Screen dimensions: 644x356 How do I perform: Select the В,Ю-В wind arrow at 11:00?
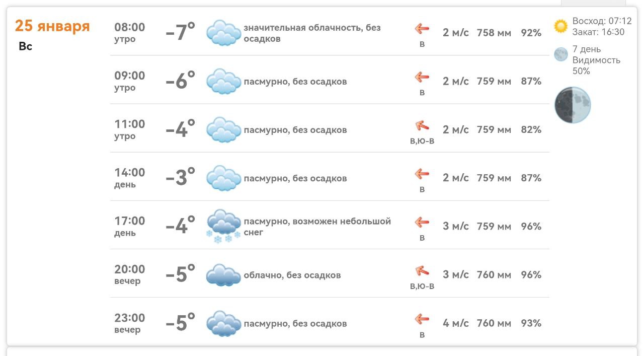[422, 126]
